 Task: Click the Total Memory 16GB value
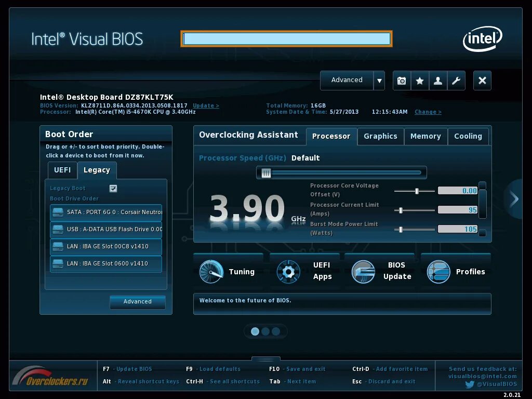coord(318,105)
